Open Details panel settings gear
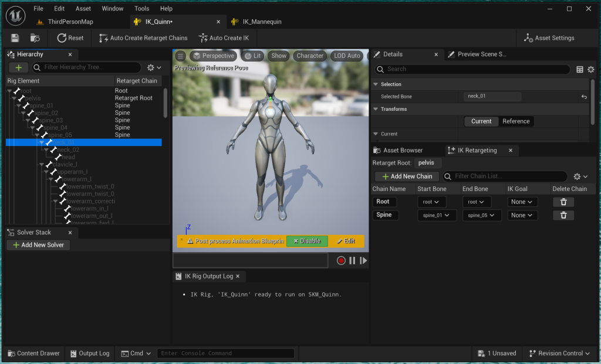Image resolution: width=601 pixels, height=364 pixels. click(x=590, y=69)
